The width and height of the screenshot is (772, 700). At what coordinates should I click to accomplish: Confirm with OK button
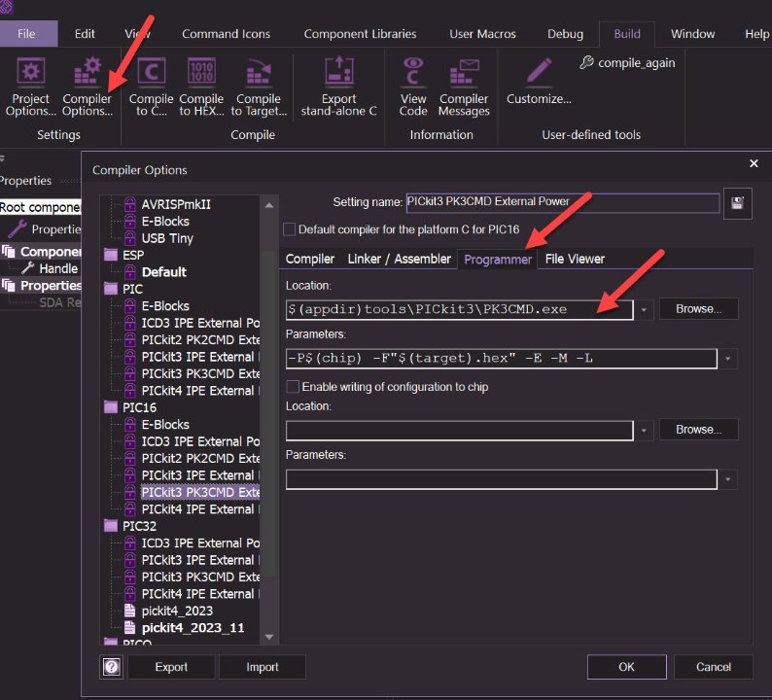point(626,667)
